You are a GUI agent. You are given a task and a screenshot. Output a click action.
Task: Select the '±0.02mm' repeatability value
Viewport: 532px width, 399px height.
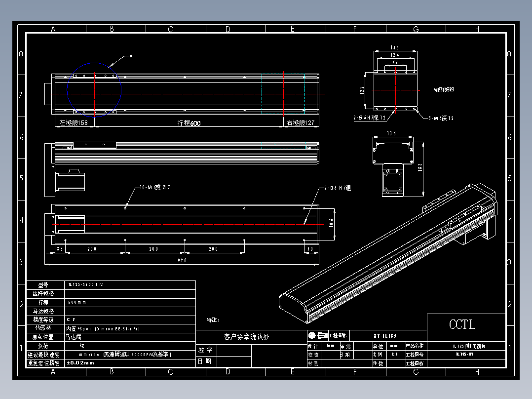click(x=80, y=363)
